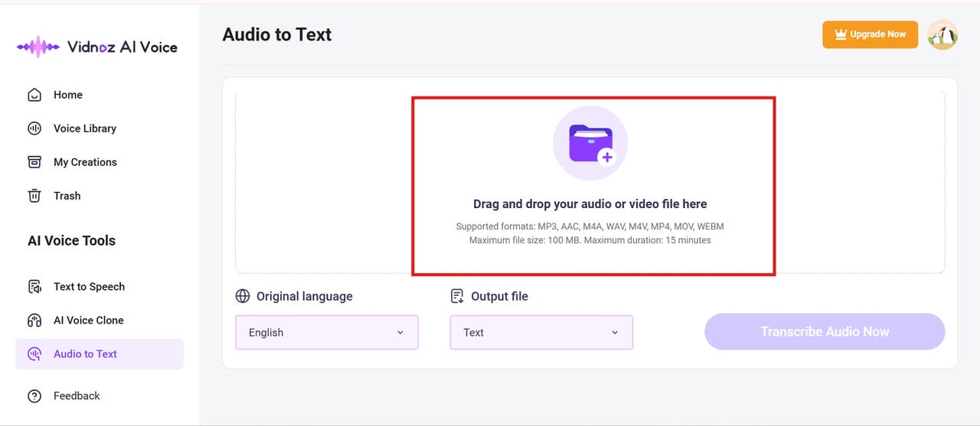Open the English original language dropdown
Screen dimensions: 980x426
(x=327, y=333)
